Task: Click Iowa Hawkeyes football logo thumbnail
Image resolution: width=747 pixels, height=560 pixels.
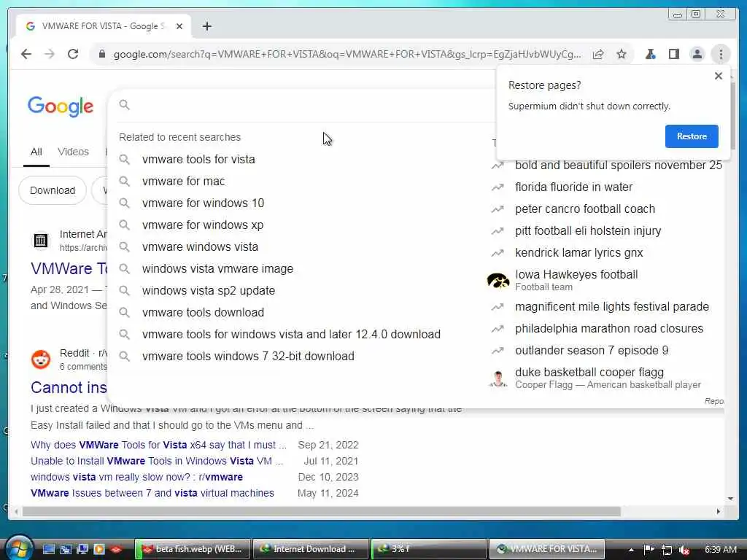Action: (498, 281)
